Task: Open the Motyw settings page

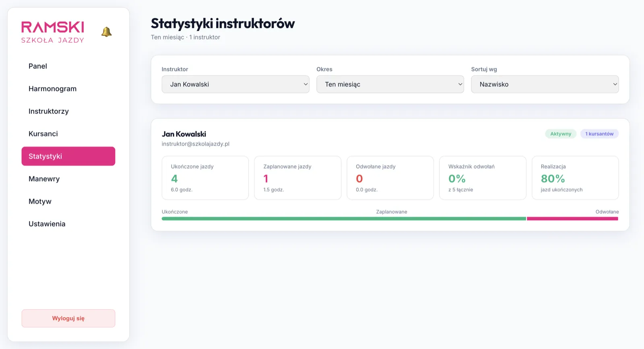Action: click(x=68, y=201)
